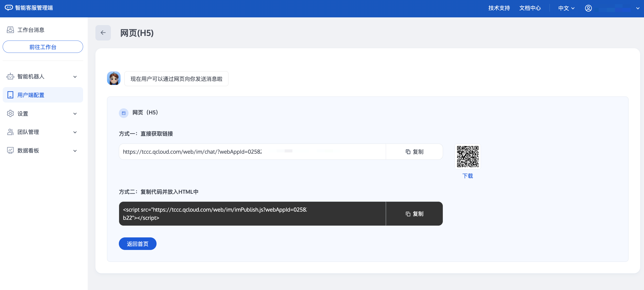Open the 数据看板 sidebar menu
Screen dimensions: 644x290
coord(43,150)
